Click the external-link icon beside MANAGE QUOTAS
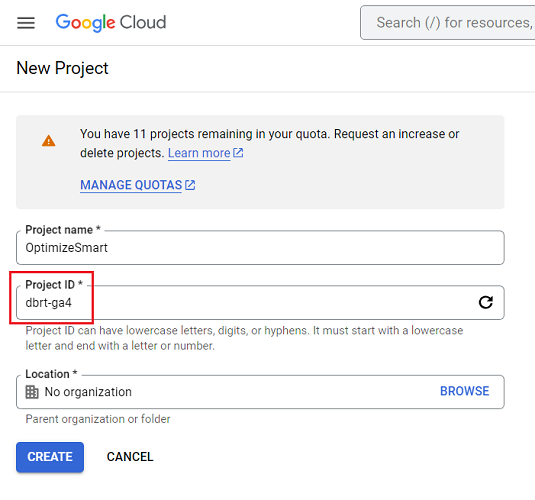The height and width of the screenshot is (500, 535). pyautogui.click(x=190, y=185)
